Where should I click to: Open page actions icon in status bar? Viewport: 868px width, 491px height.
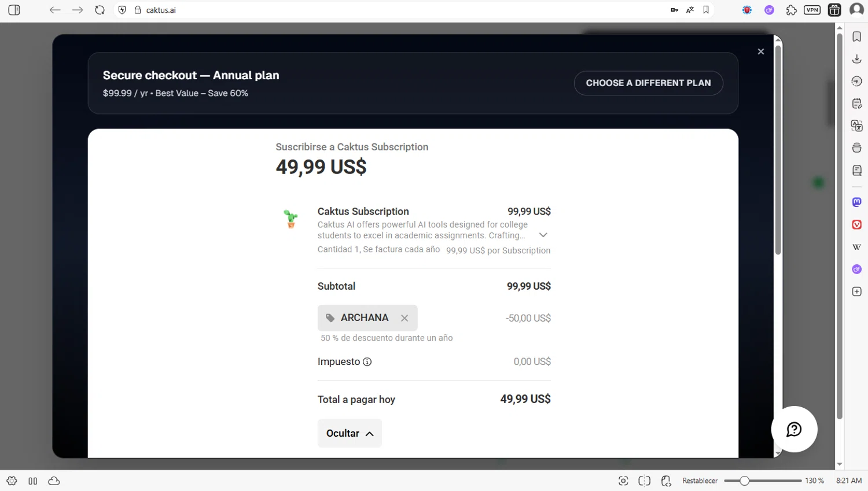click(666, 481)
